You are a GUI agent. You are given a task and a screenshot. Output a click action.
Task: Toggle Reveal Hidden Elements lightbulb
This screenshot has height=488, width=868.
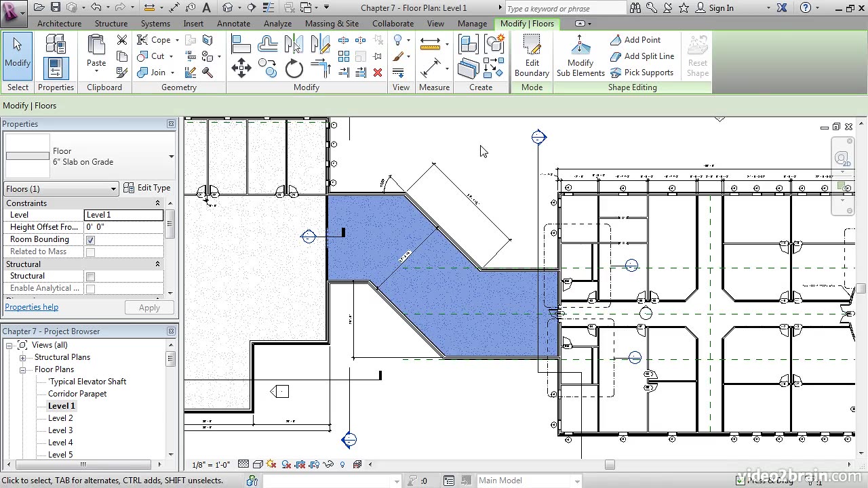pos(342,464)
